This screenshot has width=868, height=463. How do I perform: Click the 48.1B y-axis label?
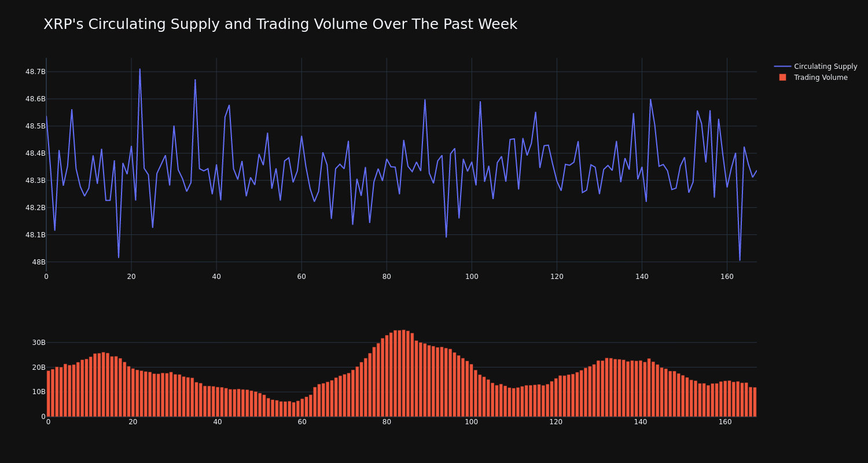(35, 235)
